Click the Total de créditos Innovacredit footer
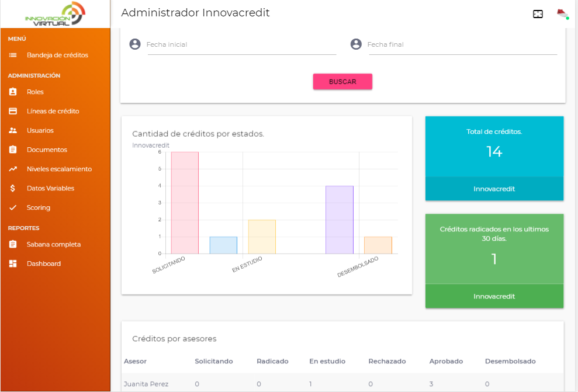 pos(494,189)
